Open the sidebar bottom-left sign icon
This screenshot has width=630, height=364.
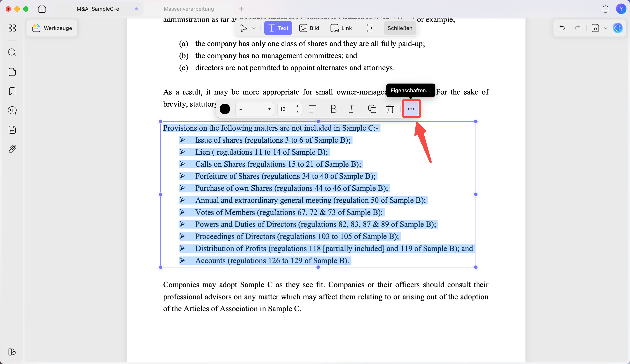pyautogui.click(x=12, y=352)
